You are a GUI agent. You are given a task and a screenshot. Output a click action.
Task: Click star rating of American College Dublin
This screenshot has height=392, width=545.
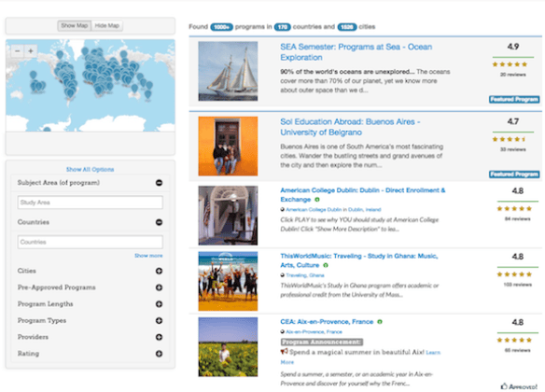tap(514, 208)
